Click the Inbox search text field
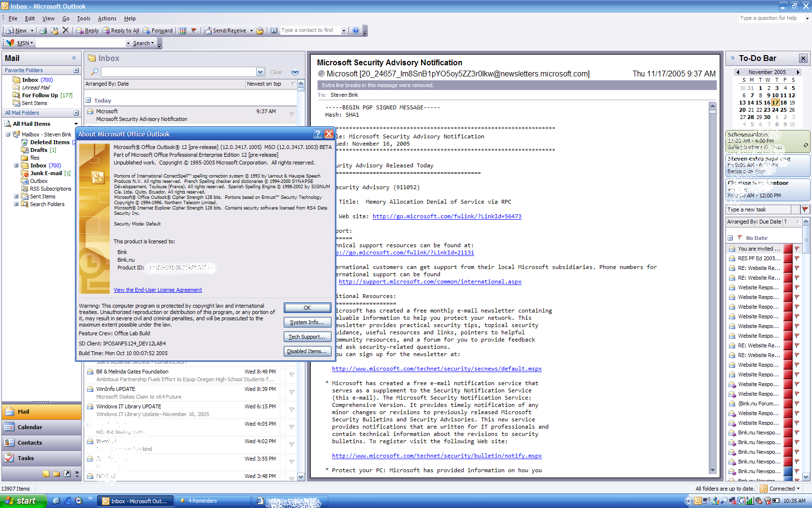812x508 pixels. pyautogui.click(x=179, y=72)
